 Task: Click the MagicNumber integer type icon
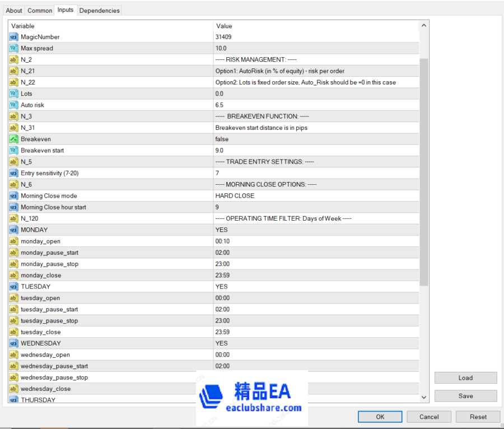tap(13, 37)
